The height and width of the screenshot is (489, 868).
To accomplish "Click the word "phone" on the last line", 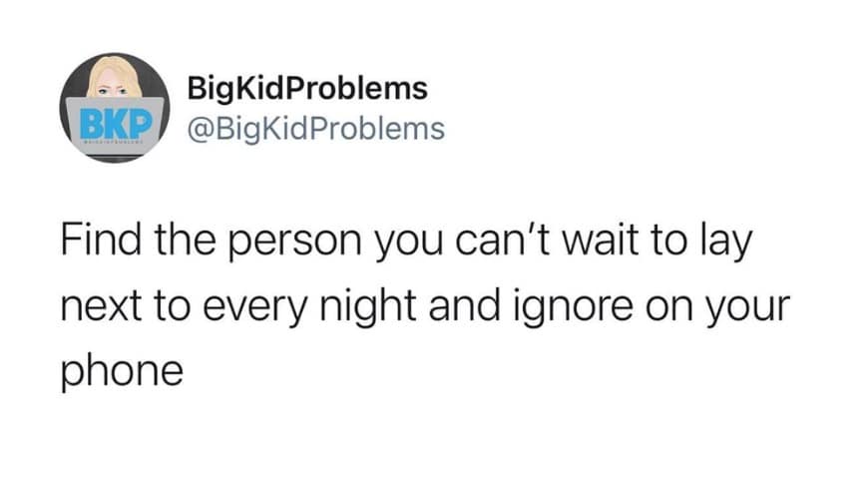I will click(122, 372).
